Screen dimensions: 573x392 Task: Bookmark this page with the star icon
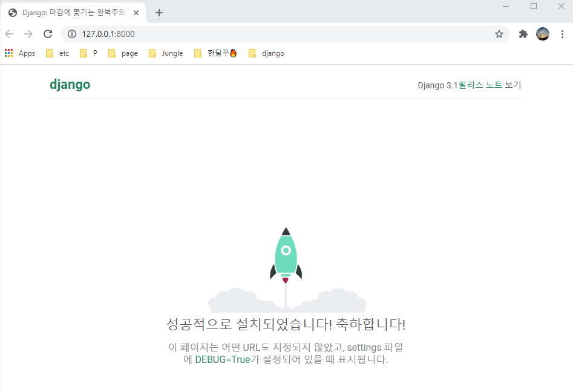point(499,34)
